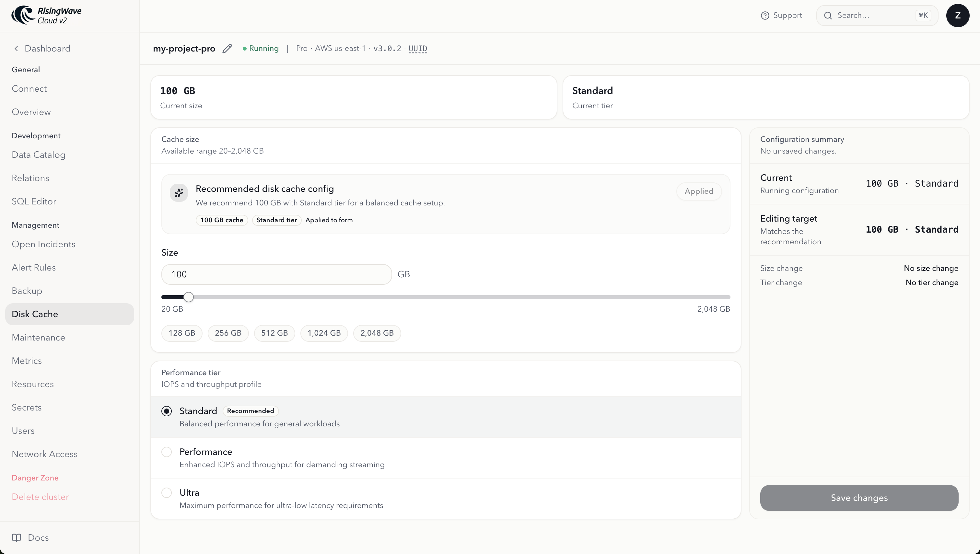Click the cache size slider handle
Image resolution: width=980 pixels, height=554 pixels.
point(188,297)
